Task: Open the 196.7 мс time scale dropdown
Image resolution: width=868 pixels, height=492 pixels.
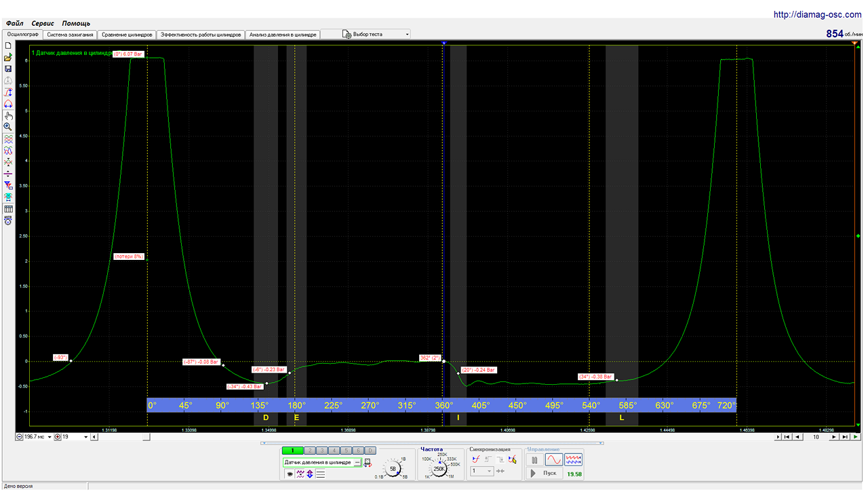Action: pyautogui.click(x=48, y=437)
